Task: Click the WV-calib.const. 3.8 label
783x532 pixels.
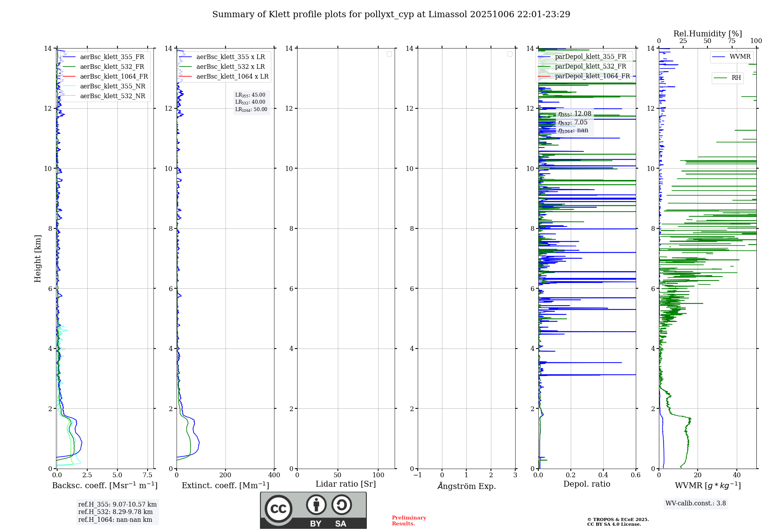Action: 695,503
